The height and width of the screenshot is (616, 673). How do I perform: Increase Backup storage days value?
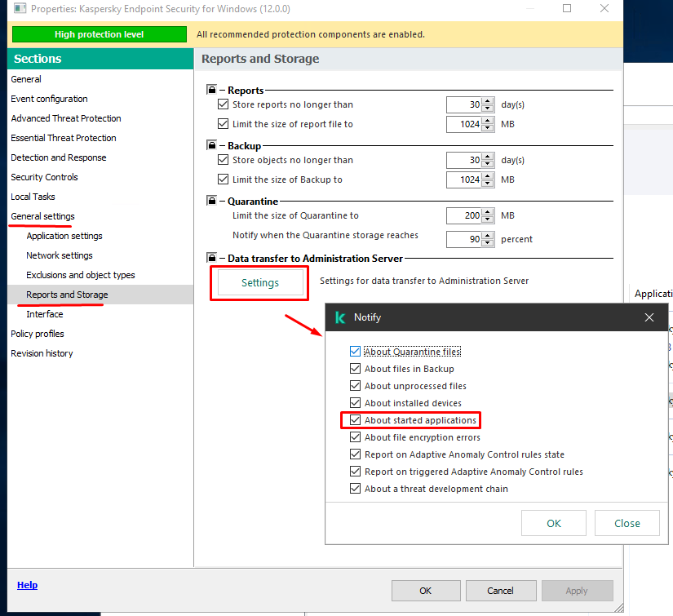pyautogui.click(x=488, y=157)
